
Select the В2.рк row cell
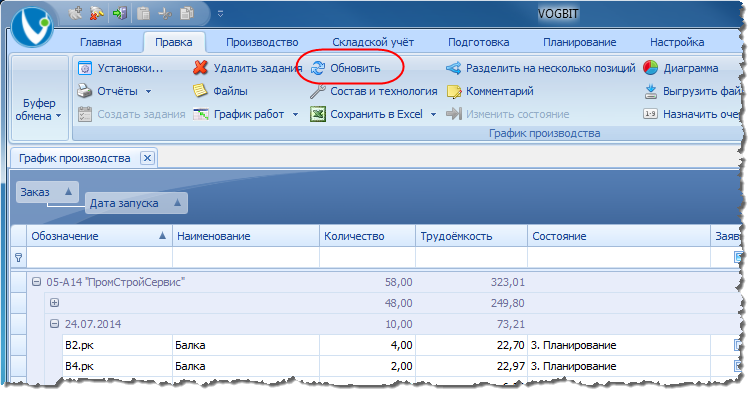118,345
